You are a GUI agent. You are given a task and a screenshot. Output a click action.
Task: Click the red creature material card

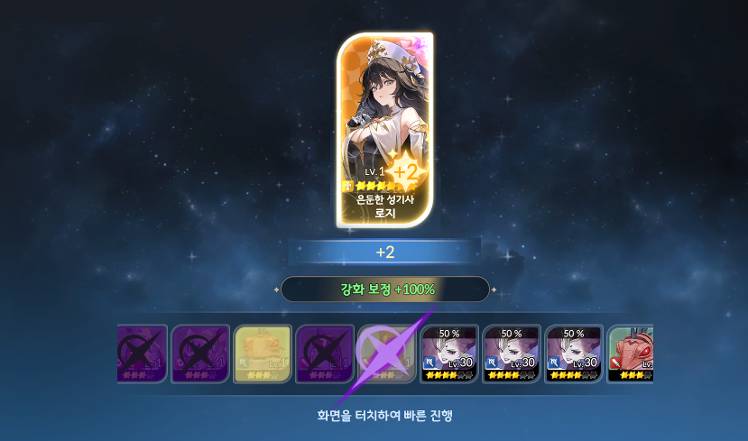coord(630,354)
